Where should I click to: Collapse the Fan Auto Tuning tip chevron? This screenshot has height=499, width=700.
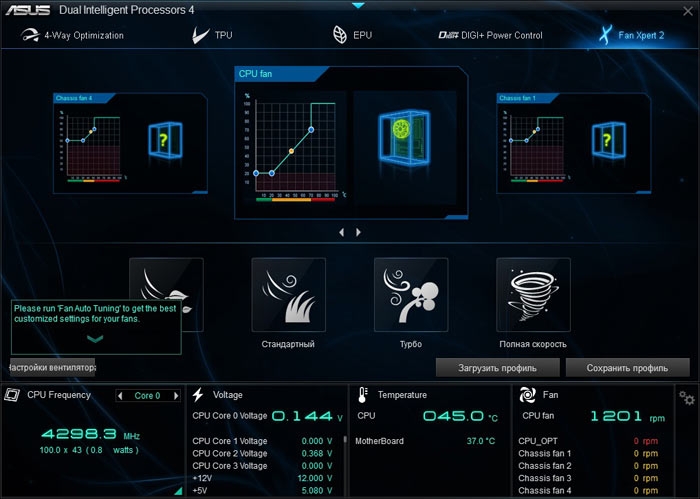pos(95,339)
